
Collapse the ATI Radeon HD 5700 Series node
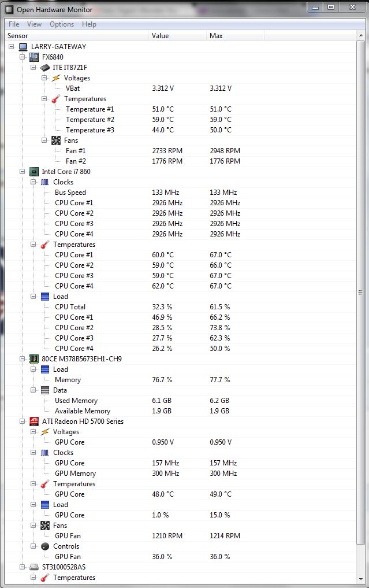pyautogui.click(x=23, y=421)
